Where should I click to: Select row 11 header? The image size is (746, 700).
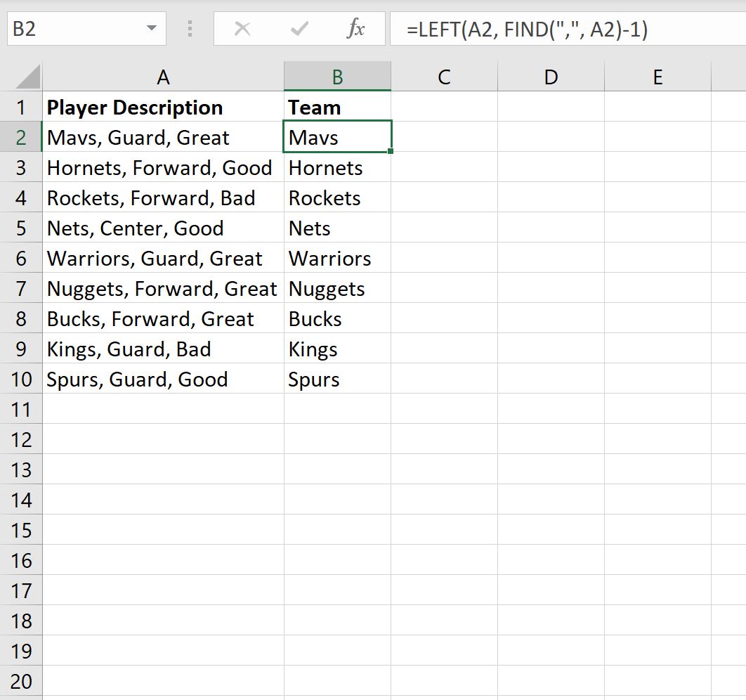pyautogui.click(x=21, y=409)
